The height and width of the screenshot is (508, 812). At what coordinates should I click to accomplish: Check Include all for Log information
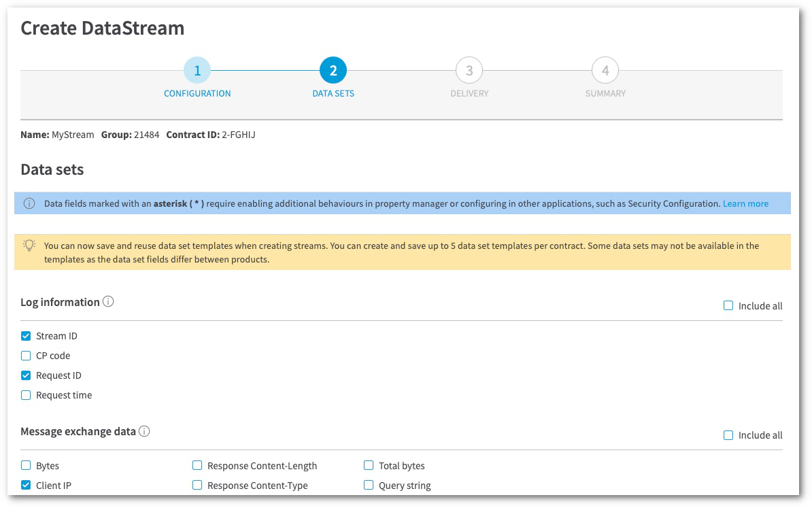coord(728,306)
